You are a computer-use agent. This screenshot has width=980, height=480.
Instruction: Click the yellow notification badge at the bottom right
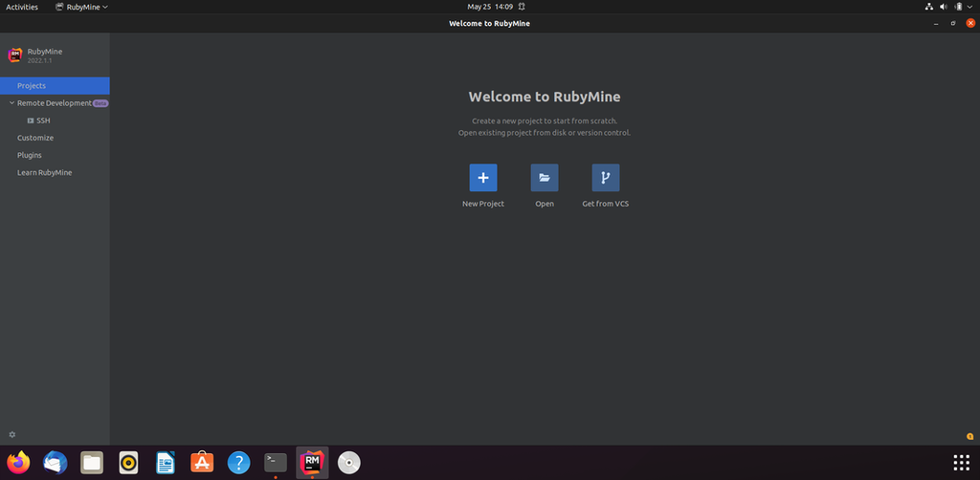coord(969,436)
